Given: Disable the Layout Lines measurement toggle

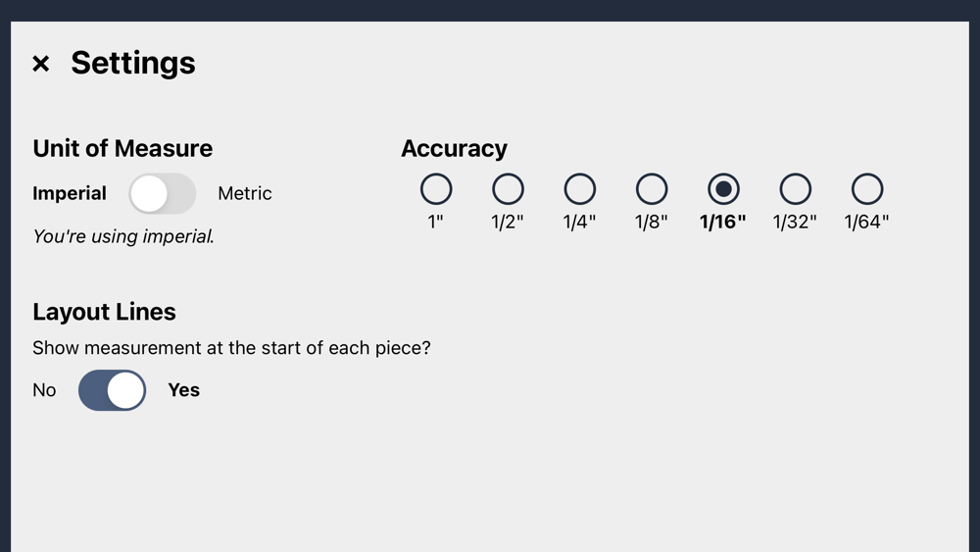Looking at the screenshot, I should (x=113, y=390).
